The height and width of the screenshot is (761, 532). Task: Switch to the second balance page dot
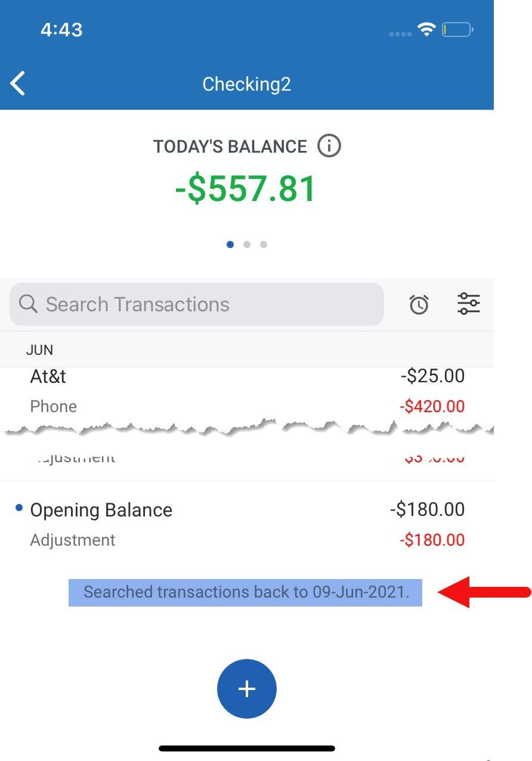click(x=247, y=244)
